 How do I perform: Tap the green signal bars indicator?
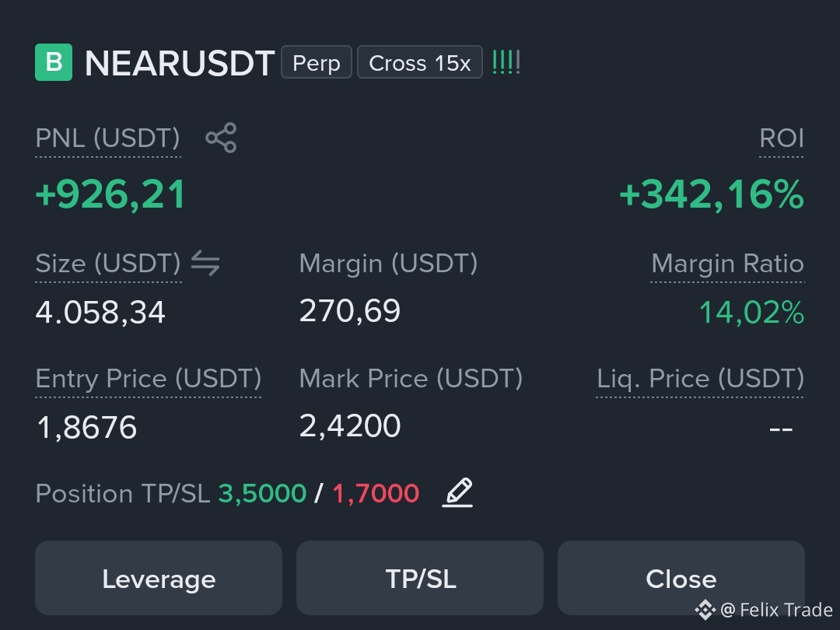pyautogui.click(x=506, y=62)
